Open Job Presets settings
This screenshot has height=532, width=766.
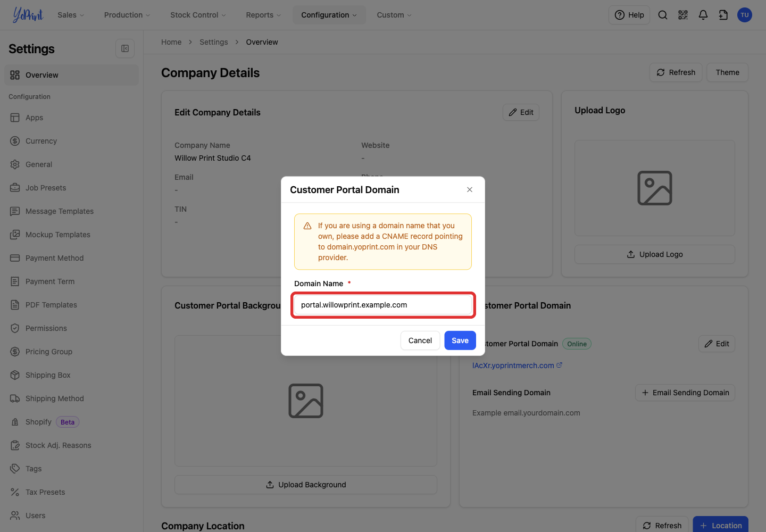[71, 188]
